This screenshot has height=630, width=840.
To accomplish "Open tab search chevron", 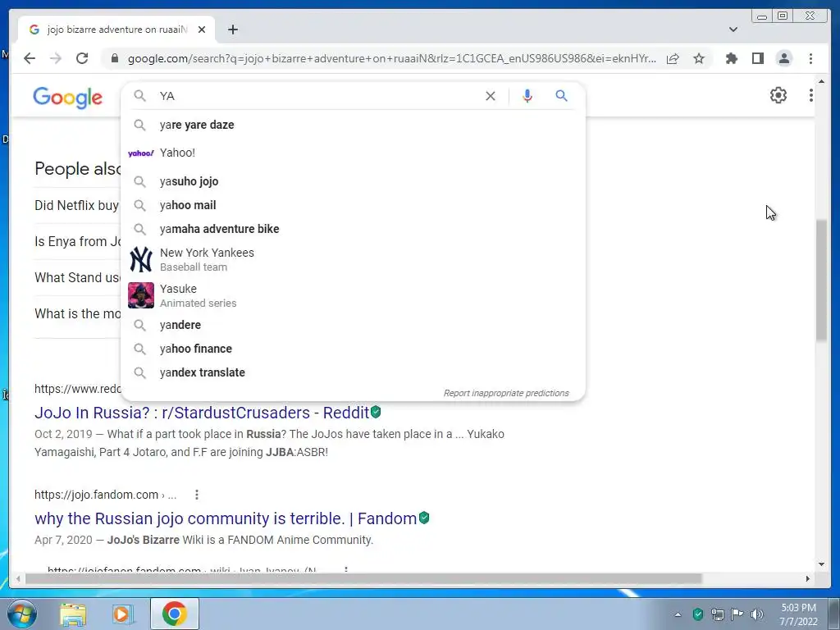I will point(733,30).
